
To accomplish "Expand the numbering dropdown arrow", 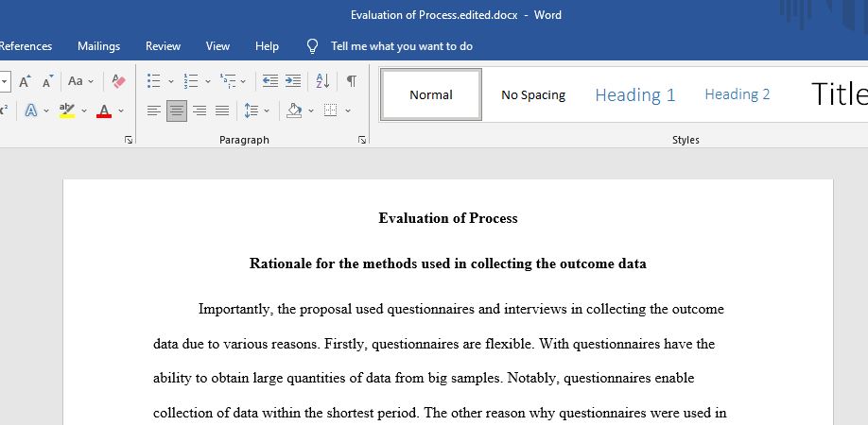I will [208, 82].
